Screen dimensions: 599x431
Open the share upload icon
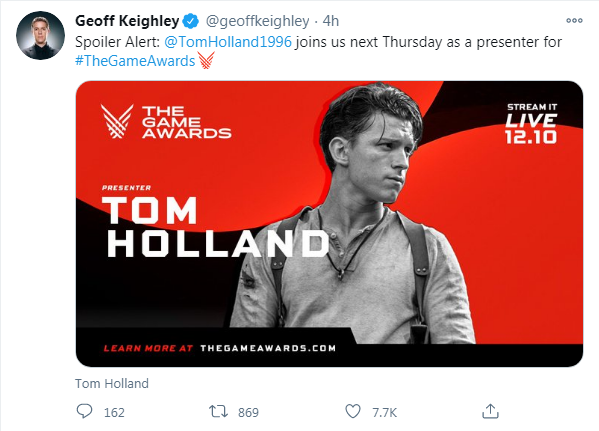[490, 411]
